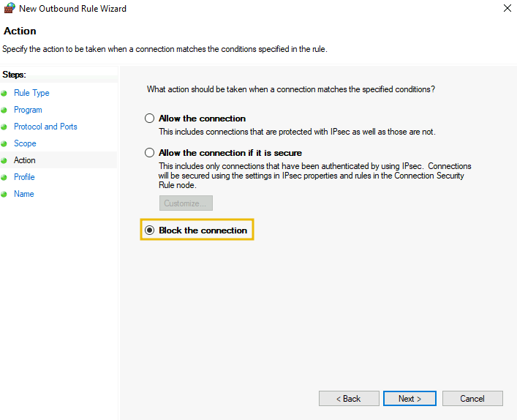Click the Next button
517x420 pixels.
(410, 399)
